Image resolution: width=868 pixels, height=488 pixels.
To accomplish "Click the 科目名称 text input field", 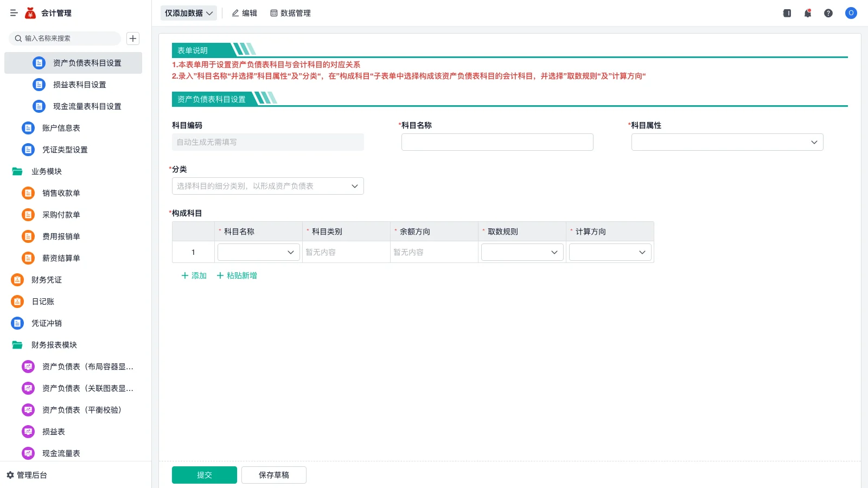I will [497, 142].
